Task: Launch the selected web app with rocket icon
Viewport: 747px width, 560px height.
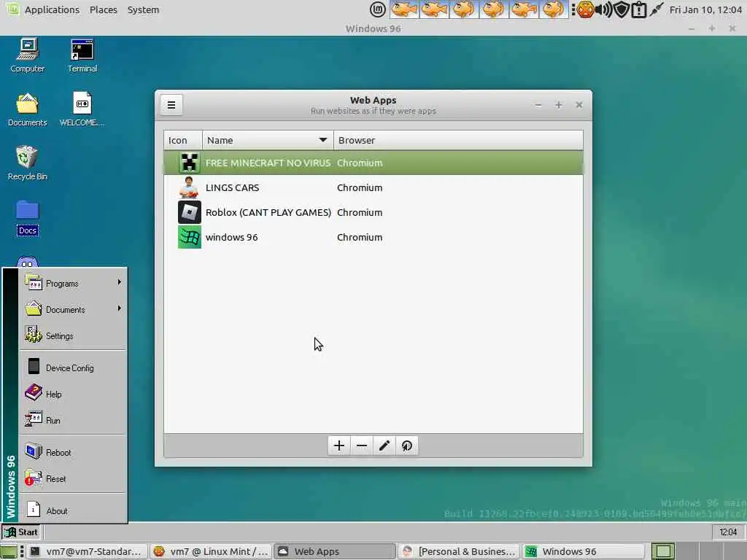Action: [x=406, y=446]
